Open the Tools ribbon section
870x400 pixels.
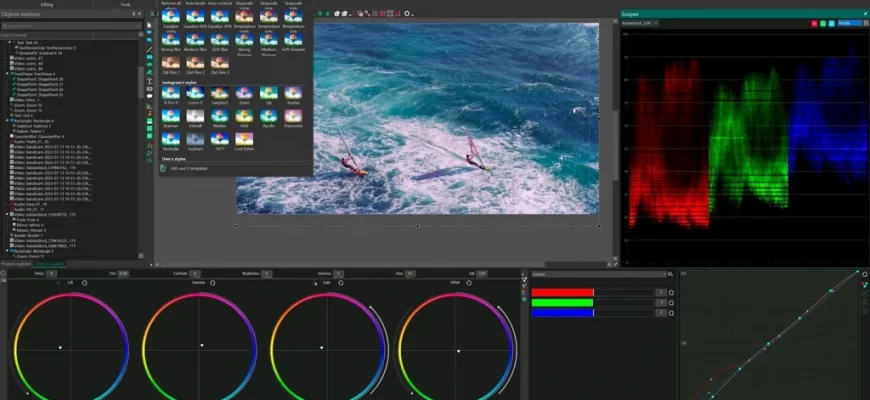pyautogui.click(x=125, y=4)
